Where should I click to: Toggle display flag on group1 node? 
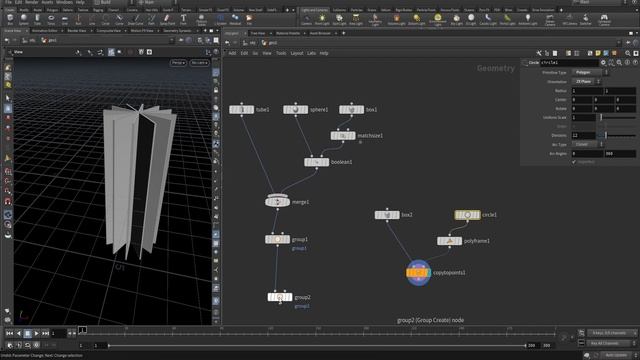(x=287, y=239)
